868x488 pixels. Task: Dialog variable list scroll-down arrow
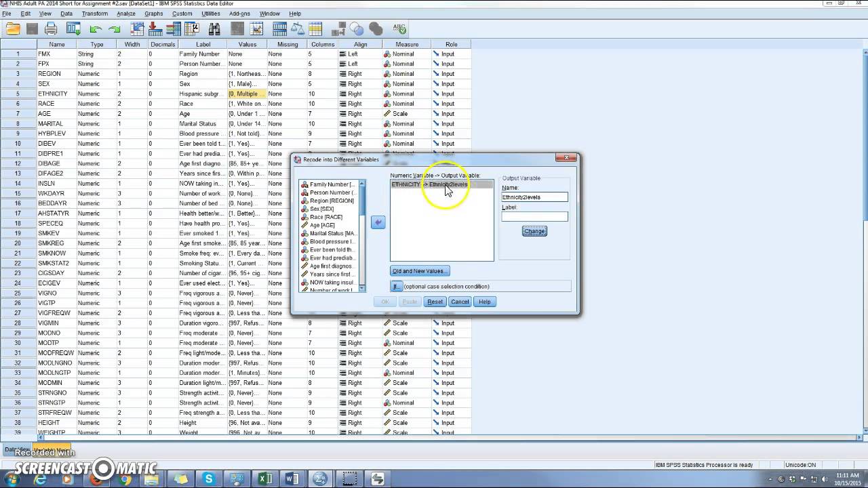(x=362, y=289)
